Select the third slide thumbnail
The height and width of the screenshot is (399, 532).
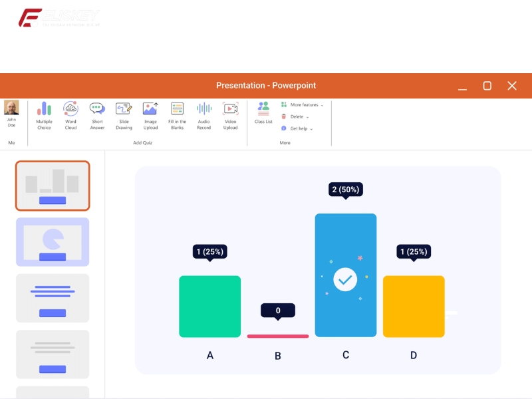pyautogui.click(x=53, y=298)
